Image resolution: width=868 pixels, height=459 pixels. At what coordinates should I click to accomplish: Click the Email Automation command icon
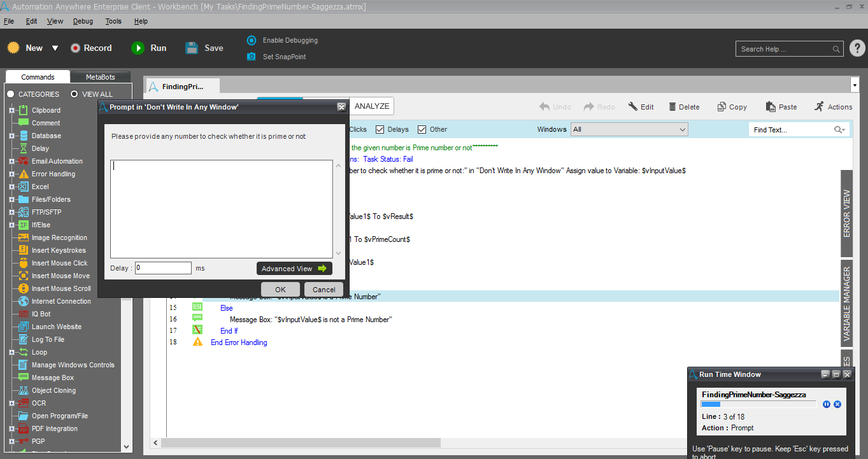(x=22, y=161)
